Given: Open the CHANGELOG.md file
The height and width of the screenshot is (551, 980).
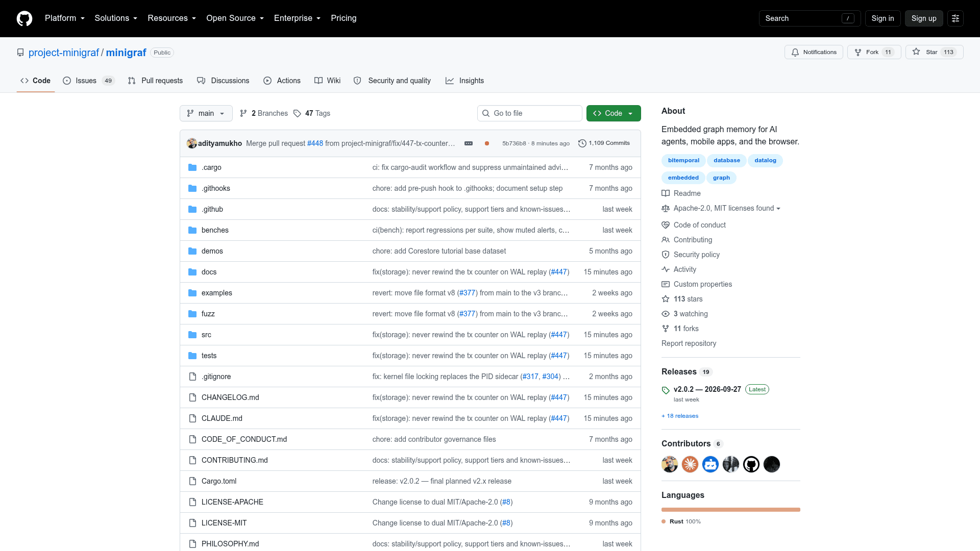Looking at the screenshot, I should pos(230,397).
